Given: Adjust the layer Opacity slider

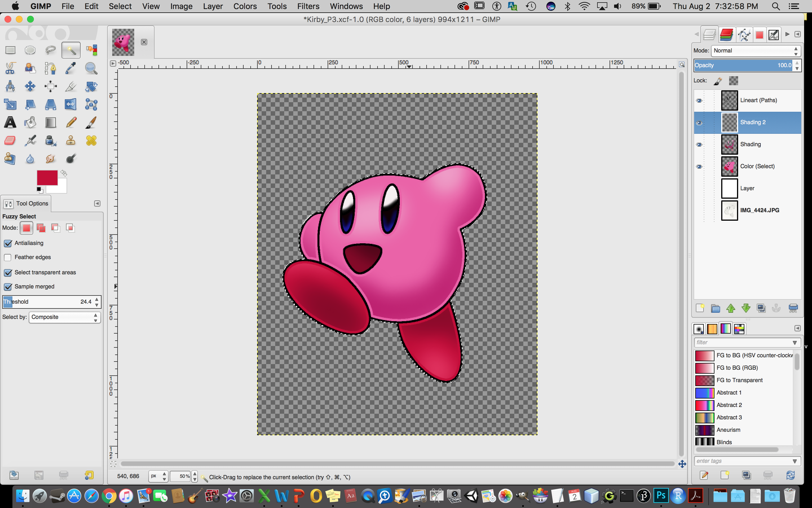Looking at the screenshot, I should click(743, 65).
